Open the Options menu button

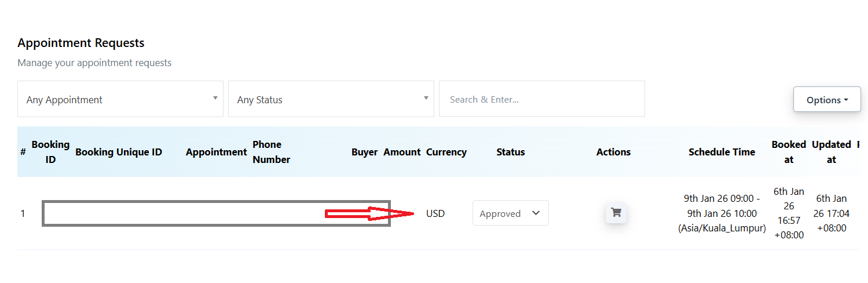click(x=826, y=100)
